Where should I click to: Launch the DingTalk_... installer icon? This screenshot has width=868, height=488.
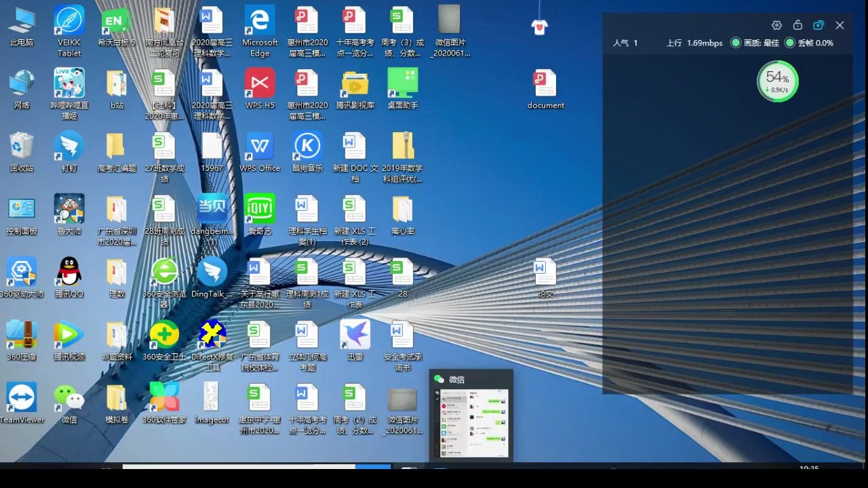212,278
